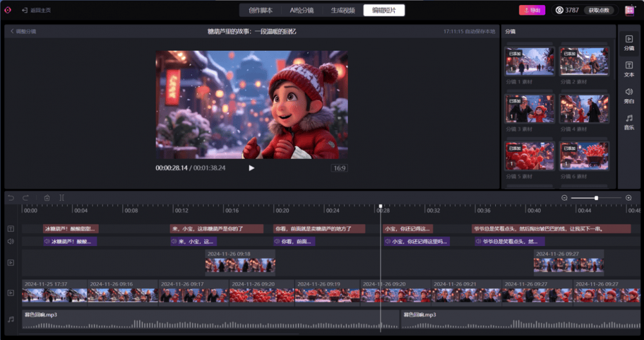Open the user avatar menu
The height and width of the screenshot is (340, 644).
tap(629, 10)
